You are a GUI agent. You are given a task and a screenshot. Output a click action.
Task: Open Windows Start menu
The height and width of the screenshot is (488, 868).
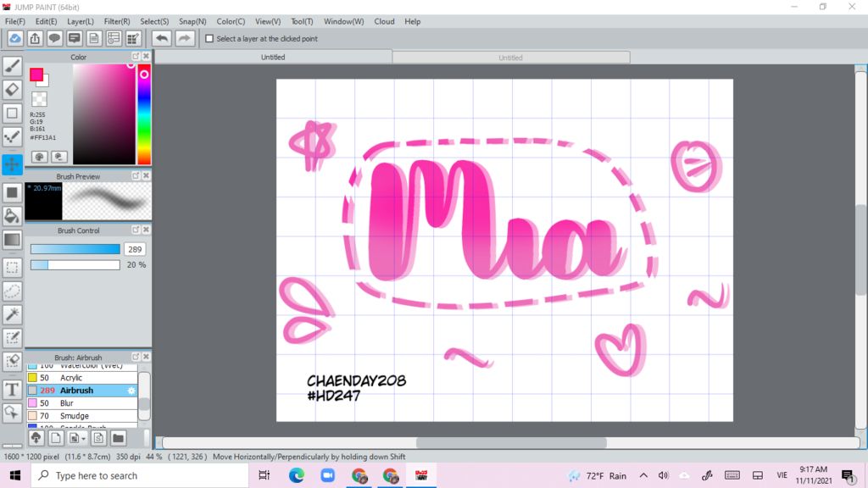click(x=15, y=476)
